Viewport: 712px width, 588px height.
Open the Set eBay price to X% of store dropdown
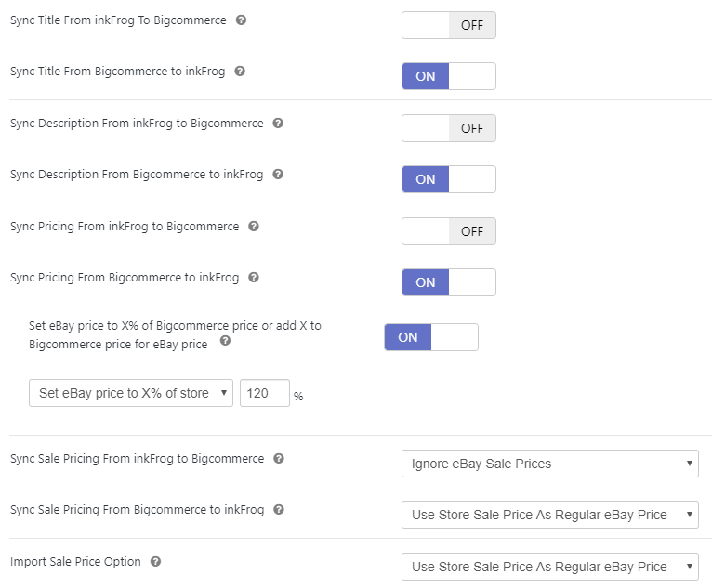[x=131, y=393]
